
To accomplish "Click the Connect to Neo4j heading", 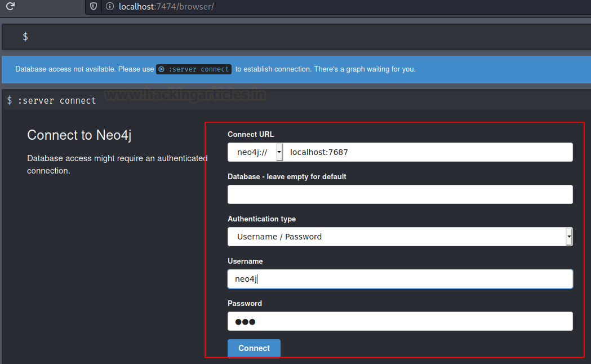I will [x=79, y=135].
